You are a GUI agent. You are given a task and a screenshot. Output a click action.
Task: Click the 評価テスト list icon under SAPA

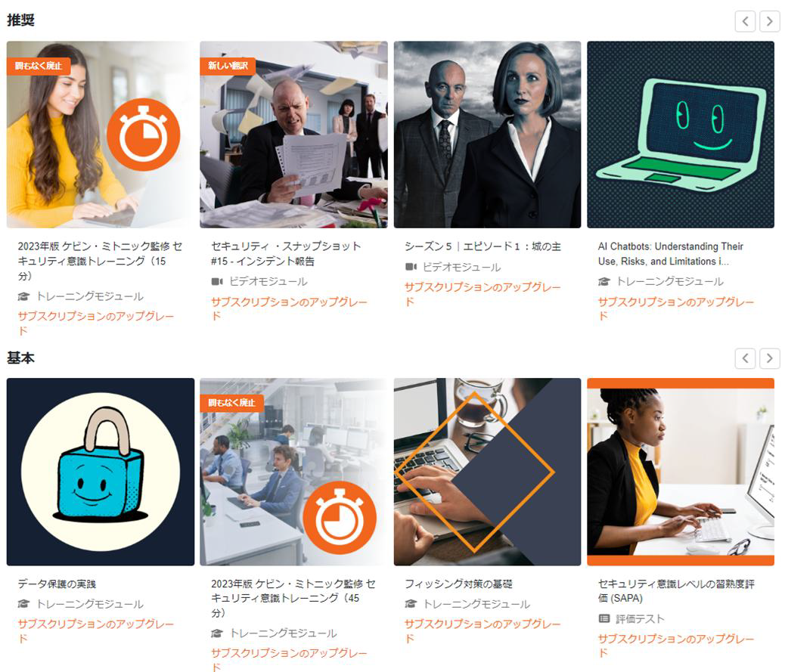click(x=603, y=619)
